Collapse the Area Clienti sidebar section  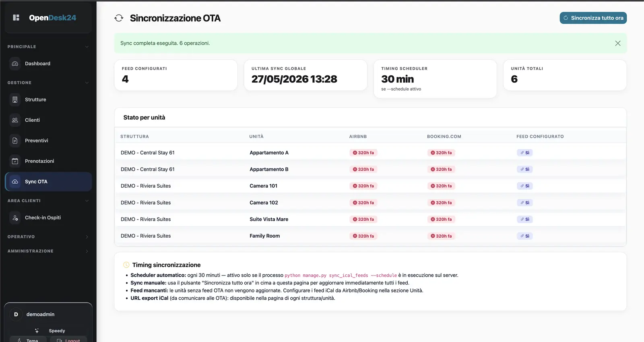coord(48,201)
